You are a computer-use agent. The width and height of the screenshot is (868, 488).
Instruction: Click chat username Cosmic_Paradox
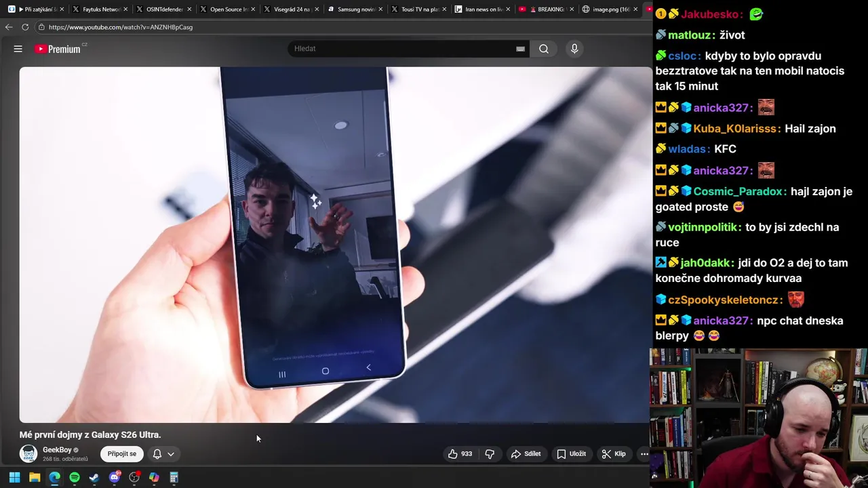[x=739, y=192]
